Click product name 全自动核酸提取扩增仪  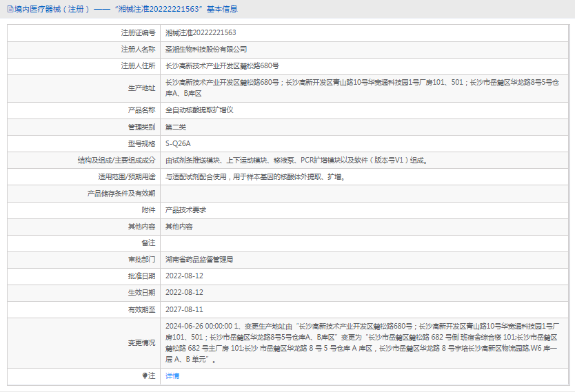tap(199, 110)
